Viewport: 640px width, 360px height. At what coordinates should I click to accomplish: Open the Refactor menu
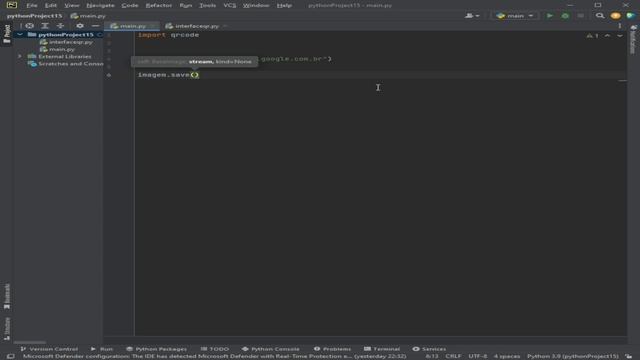click(x=159, y=5)
